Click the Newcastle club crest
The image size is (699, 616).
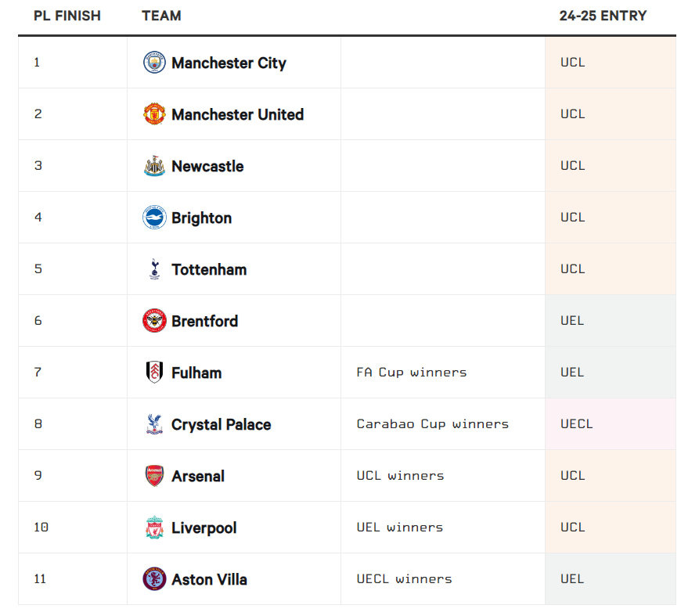click(x=154, y=166)
